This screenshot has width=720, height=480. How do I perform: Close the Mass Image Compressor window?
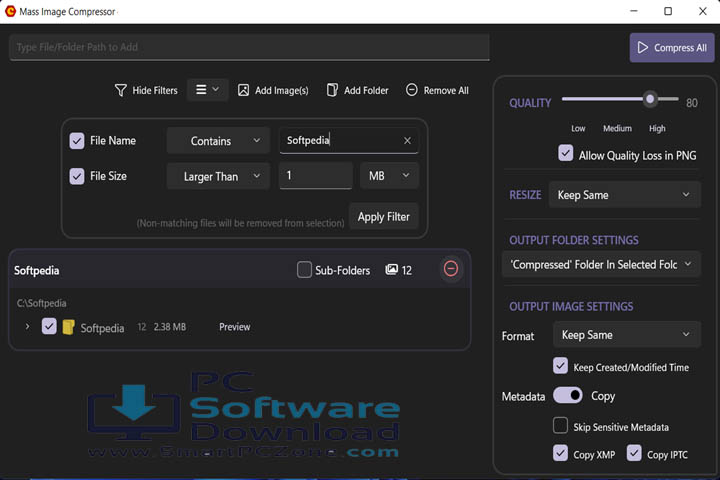pos(703,11)
